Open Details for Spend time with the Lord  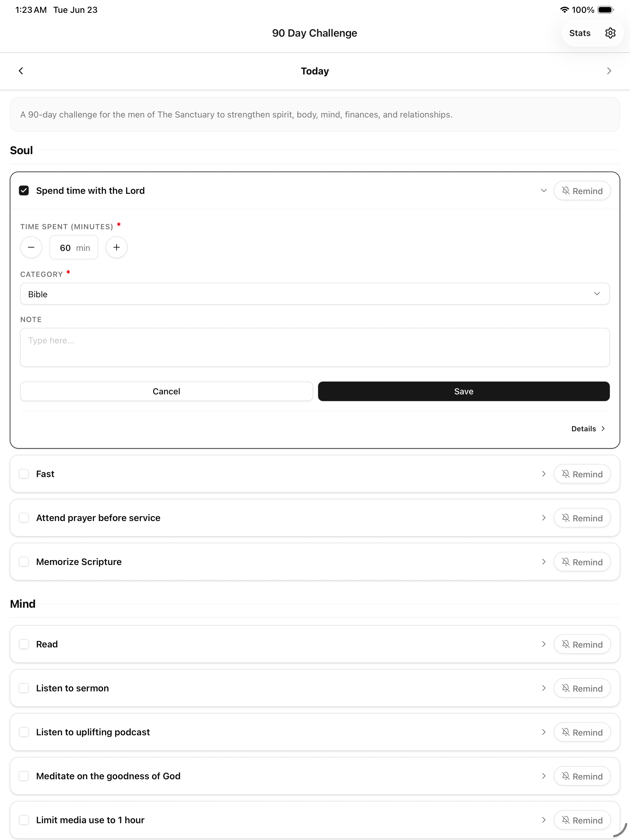pos(588,429)
